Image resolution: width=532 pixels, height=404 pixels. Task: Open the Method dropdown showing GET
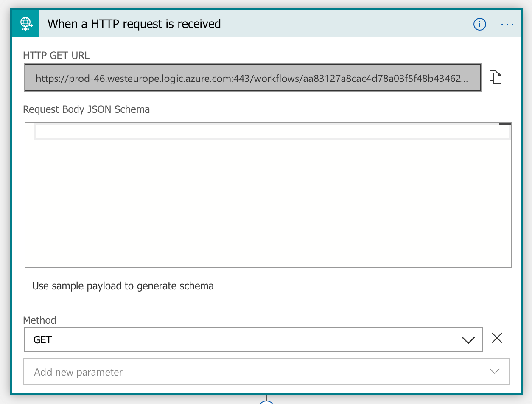253,339
